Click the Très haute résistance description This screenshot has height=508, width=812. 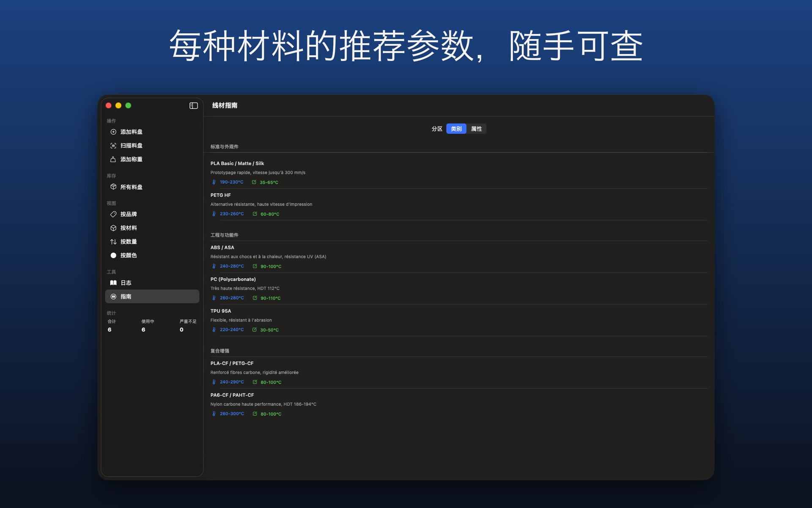click(x=245, y=289)
